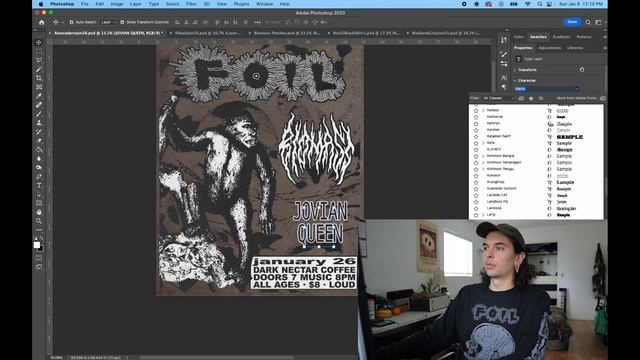The image size is (640, 360).
Task: Click the font name input field
Action: tap(544, 89)
